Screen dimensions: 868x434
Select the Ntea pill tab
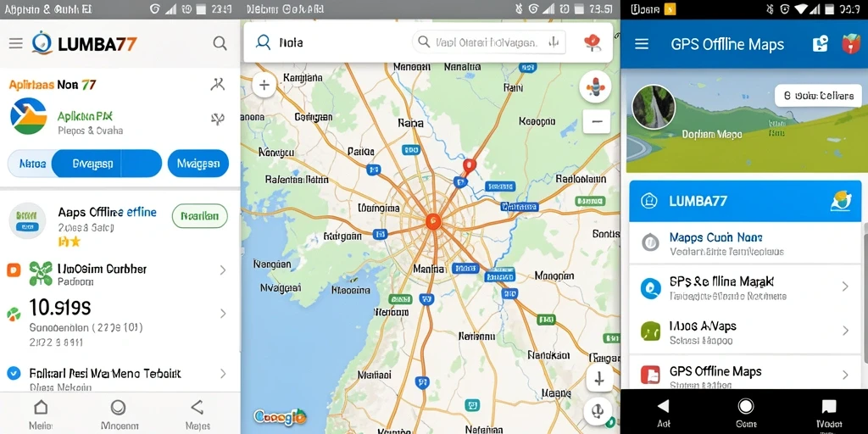point(31,164)
